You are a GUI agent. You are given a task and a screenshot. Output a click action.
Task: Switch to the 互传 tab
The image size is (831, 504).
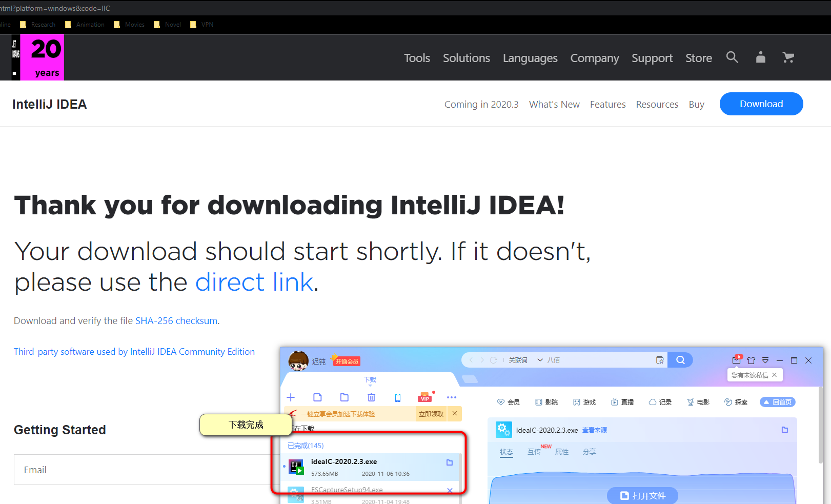click(534, 452)
